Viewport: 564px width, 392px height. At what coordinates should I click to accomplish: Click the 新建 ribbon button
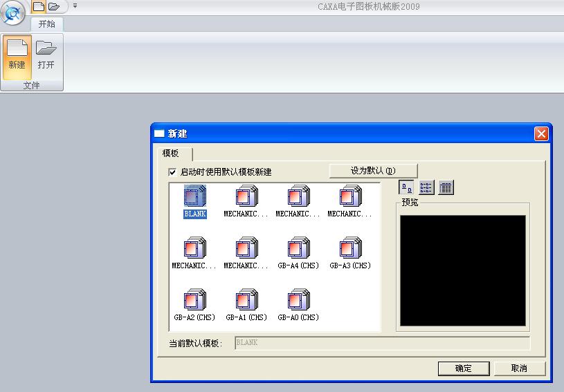pyautogui.click(x=17, y=57)
